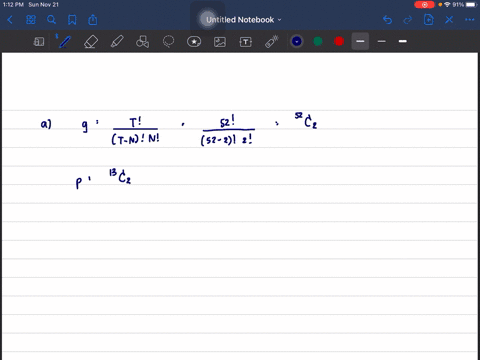Tap the 1:12 PM clock
Image resolution: width=480 pixels, height=360 pixels.
click(13, 5)
